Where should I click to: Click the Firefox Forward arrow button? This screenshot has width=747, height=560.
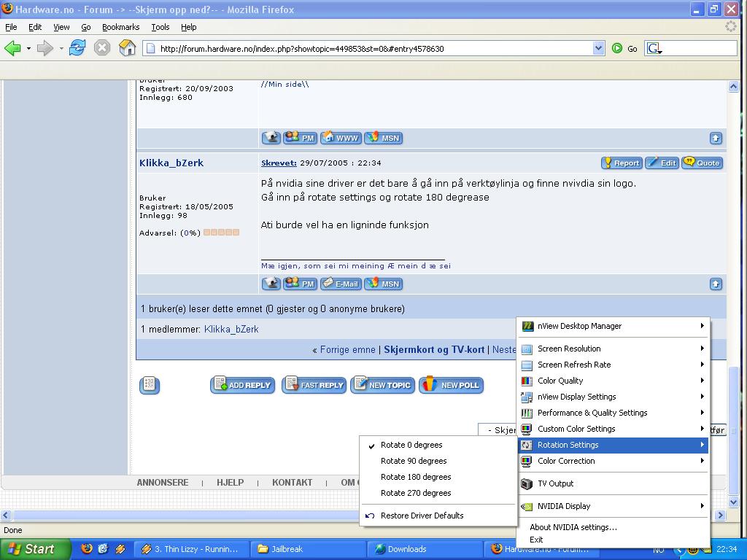(x=44, y=48)
